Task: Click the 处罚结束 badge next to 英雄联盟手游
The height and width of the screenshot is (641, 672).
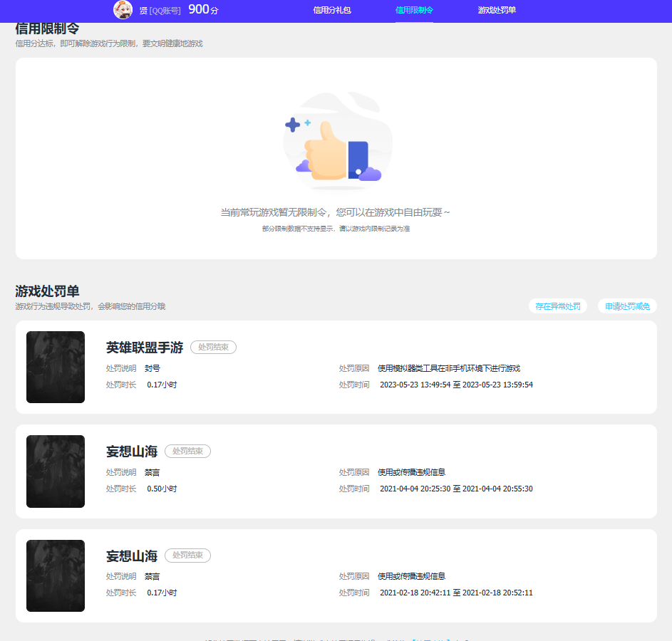Action: pos(213,347)
